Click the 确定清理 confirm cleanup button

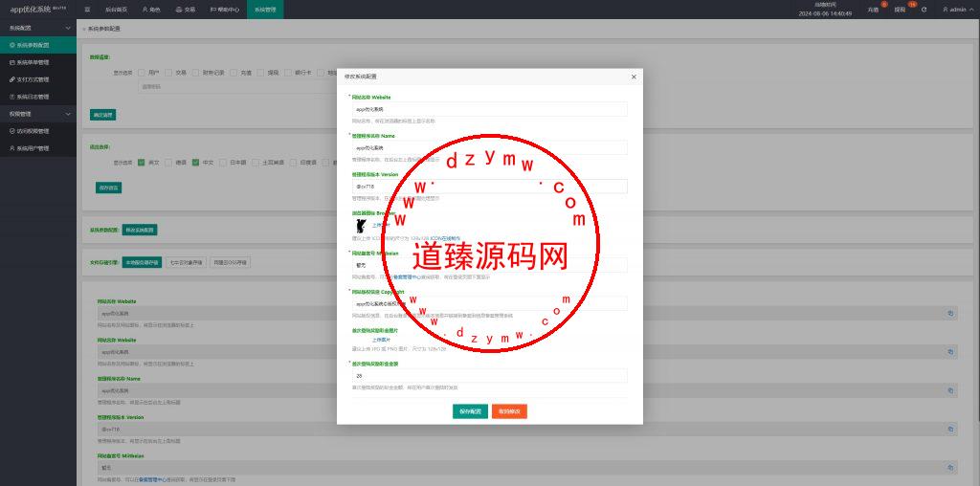[x=103, y=115]
